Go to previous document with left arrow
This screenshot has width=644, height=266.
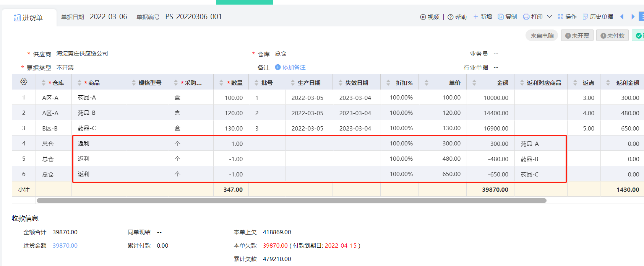[622, 17]
